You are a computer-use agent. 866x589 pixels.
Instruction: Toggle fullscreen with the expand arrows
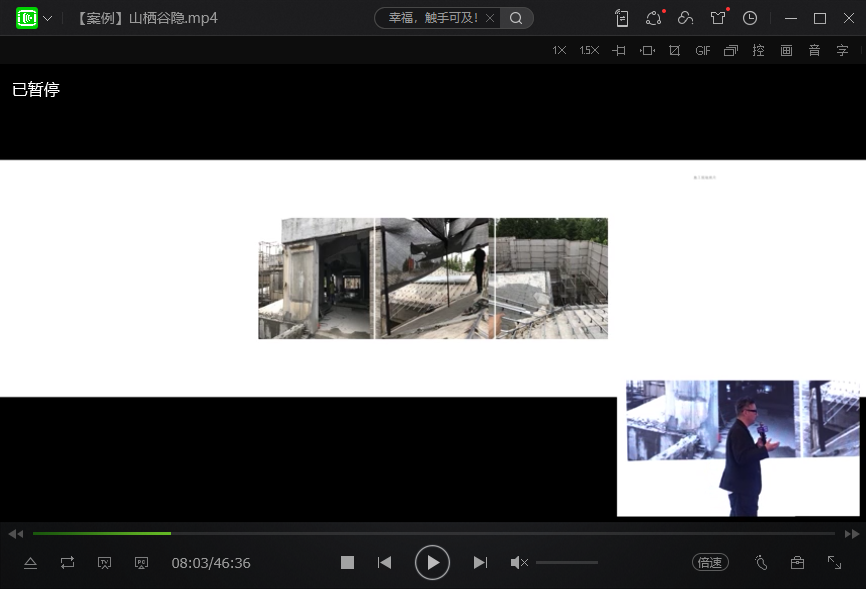(834, 563)
